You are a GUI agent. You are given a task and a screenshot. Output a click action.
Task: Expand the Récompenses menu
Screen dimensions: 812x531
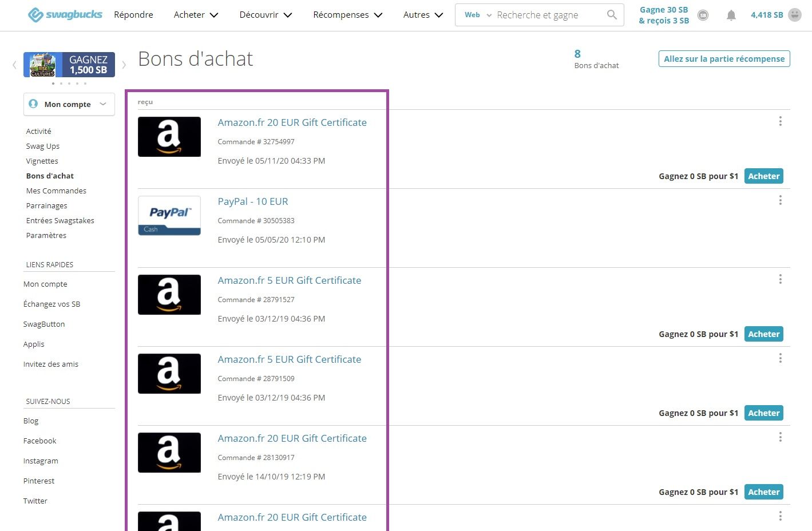347,15
